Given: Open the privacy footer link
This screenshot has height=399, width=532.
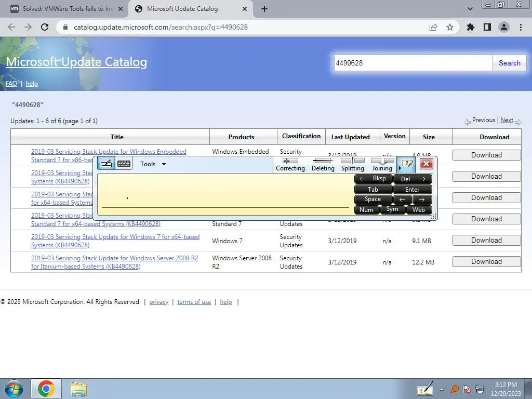Looking at the screenshot, I should click(159, 302).
